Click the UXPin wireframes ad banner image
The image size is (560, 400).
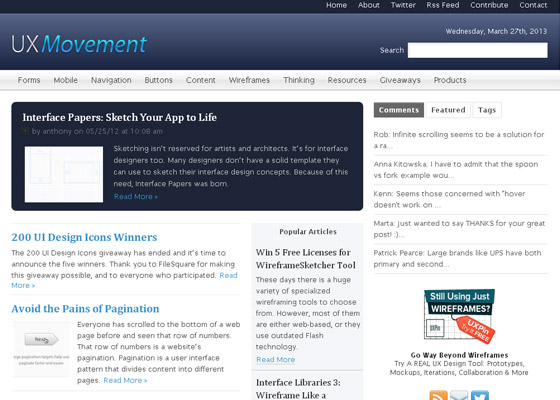(x=459, y=316)
